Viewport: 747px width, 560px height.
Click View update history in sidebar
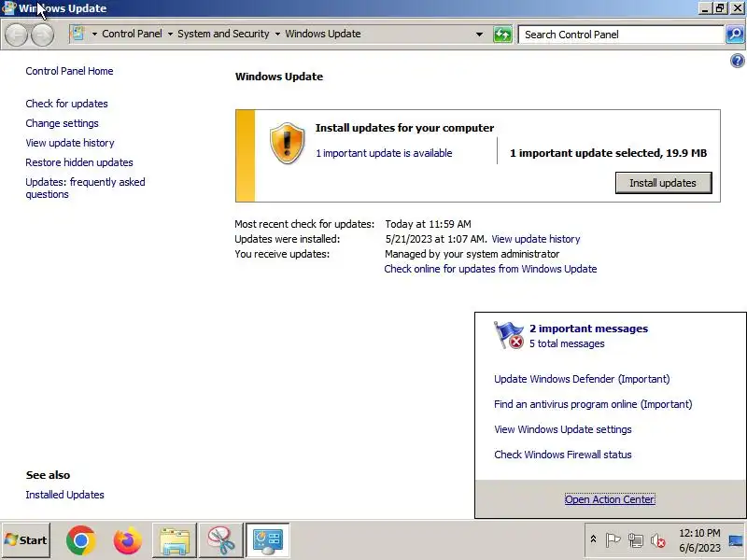tap(70, 143)
